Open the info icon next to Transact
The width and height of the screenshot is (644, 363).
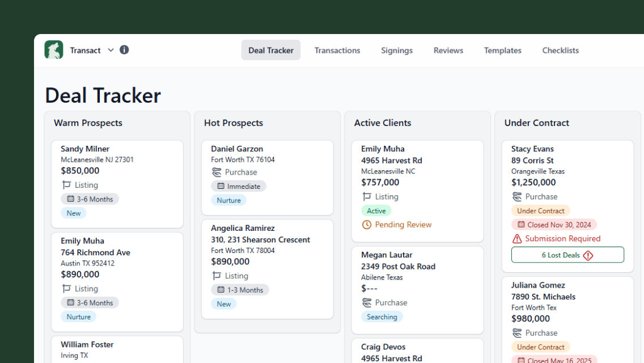124,50
